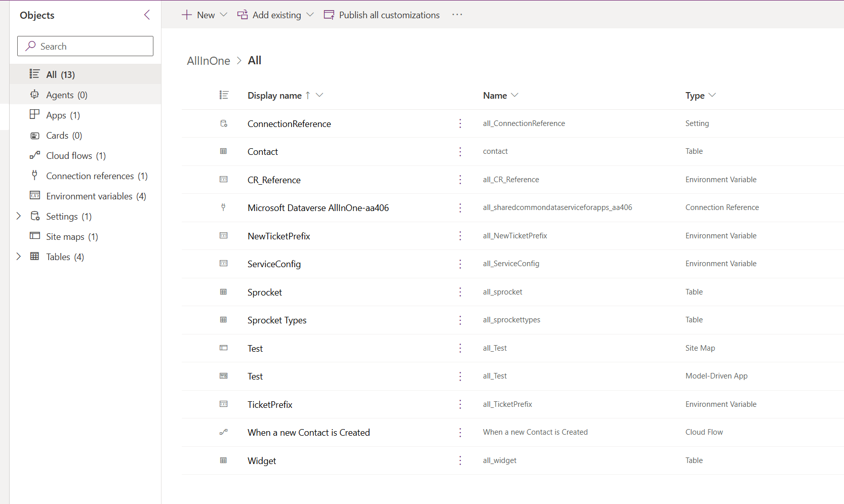Expand the Tables tree item
Image resolution: width=844 pixels, height=504 pixels.
[x=19, y=257]
